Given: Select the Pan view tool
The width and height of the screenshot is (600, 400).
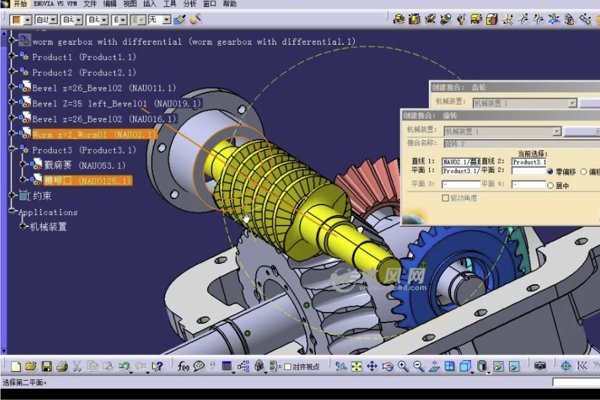Looking at the screenshot, I should (371, 366).
